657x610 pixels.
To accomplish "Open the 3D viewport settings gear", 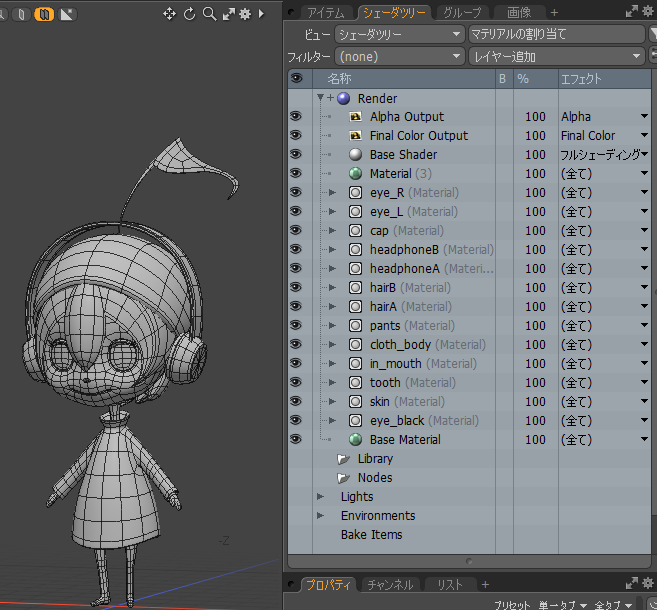I will 245,14.
